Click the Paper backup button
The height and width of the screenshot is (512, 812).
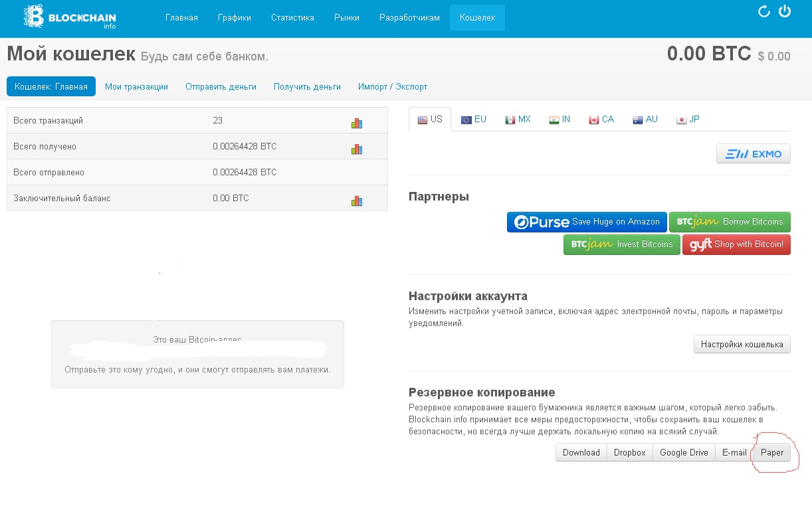pyautogui.click(x=771, y=453)
